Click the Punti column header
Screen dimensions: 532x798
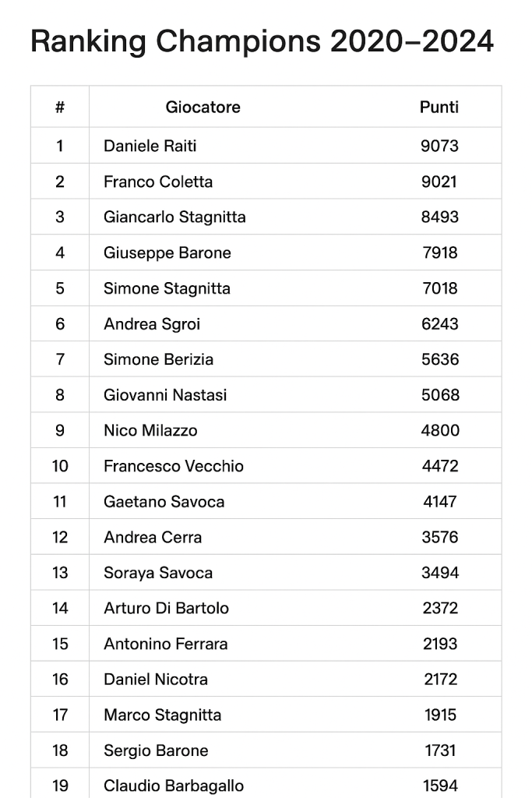pyautogui.click(x=439, y=108)
